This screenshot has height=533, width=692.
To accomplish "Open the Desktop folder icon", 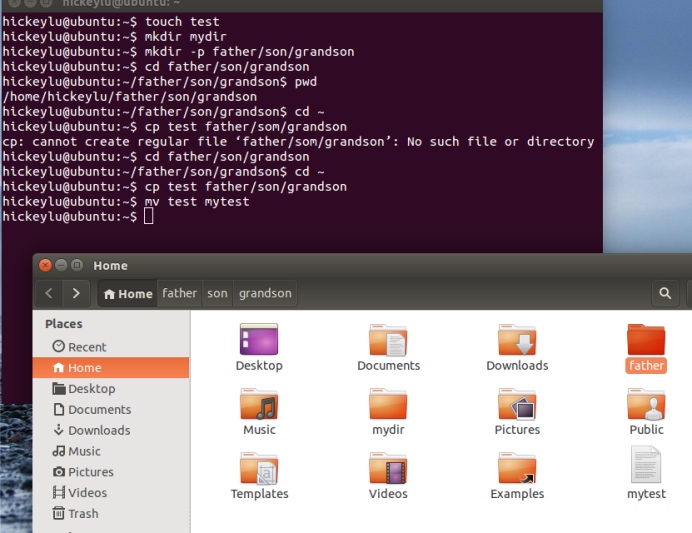I will [259, 341].
